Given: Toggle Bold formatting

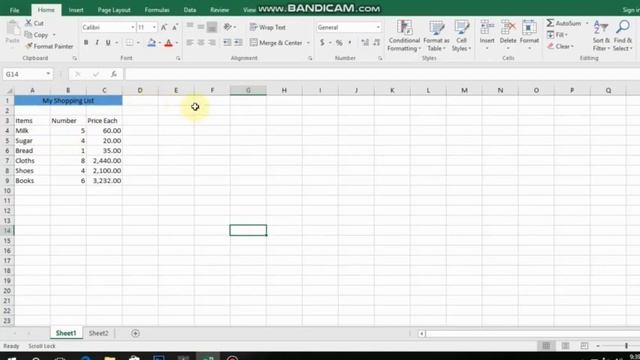Looking at the screenshot, I should pyautogui.click(x=86, y=42).
